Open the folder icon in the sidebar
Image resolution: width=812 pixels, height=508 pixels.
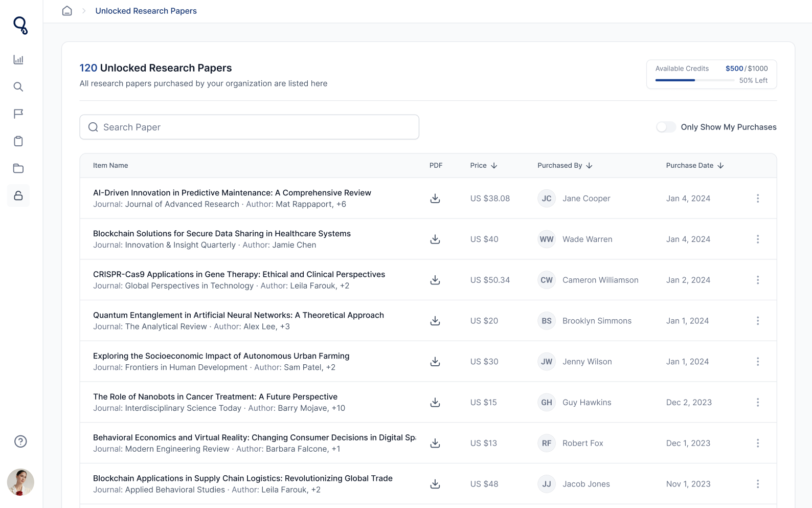click(x=18, y=168)
